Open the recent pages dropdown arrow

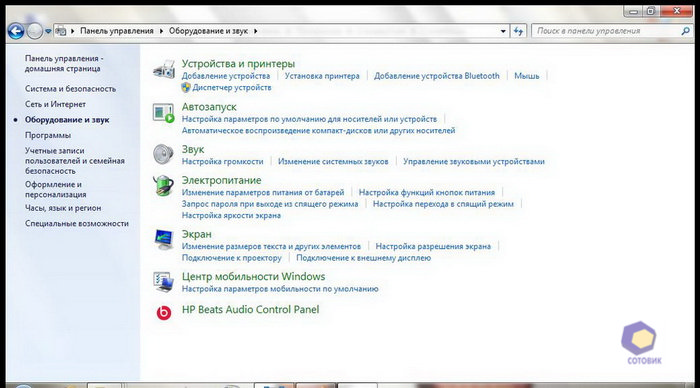click(48, 31)
